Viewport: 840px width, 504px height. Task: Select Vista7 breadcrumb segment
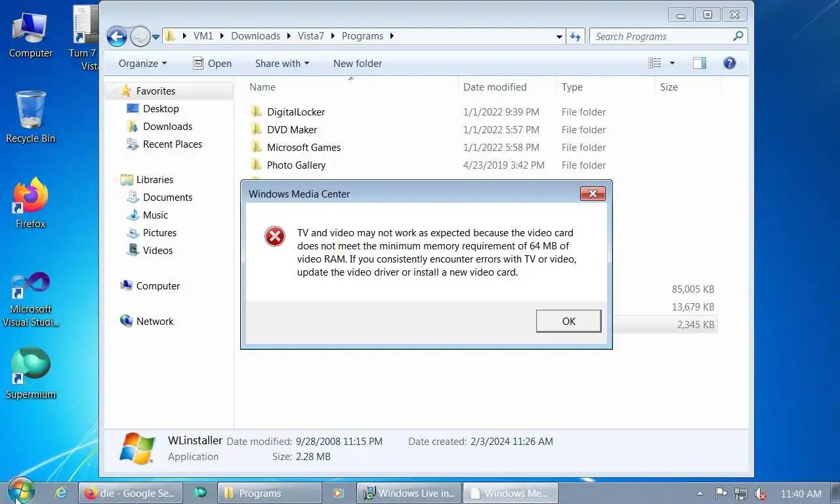click(311, 36)
